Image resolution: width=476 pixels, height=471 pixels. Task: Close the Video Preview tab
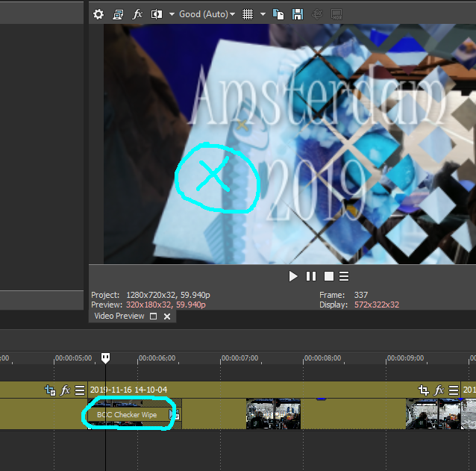coord(167,316)
